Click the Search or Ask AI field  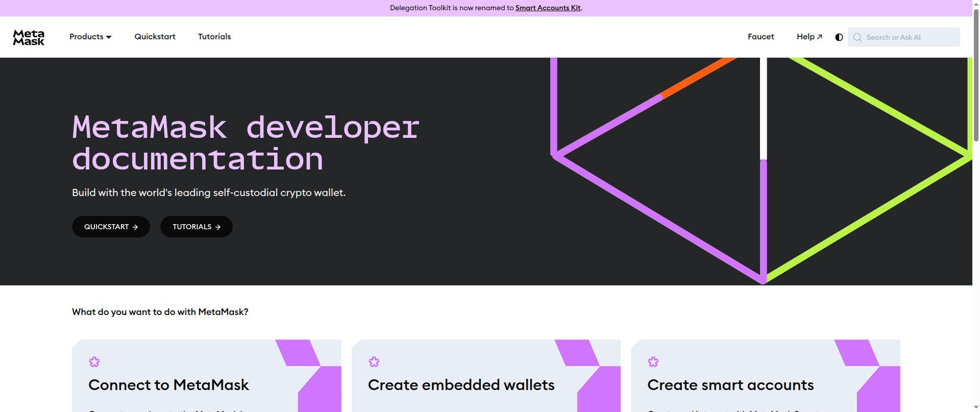(x=903, y=37)
